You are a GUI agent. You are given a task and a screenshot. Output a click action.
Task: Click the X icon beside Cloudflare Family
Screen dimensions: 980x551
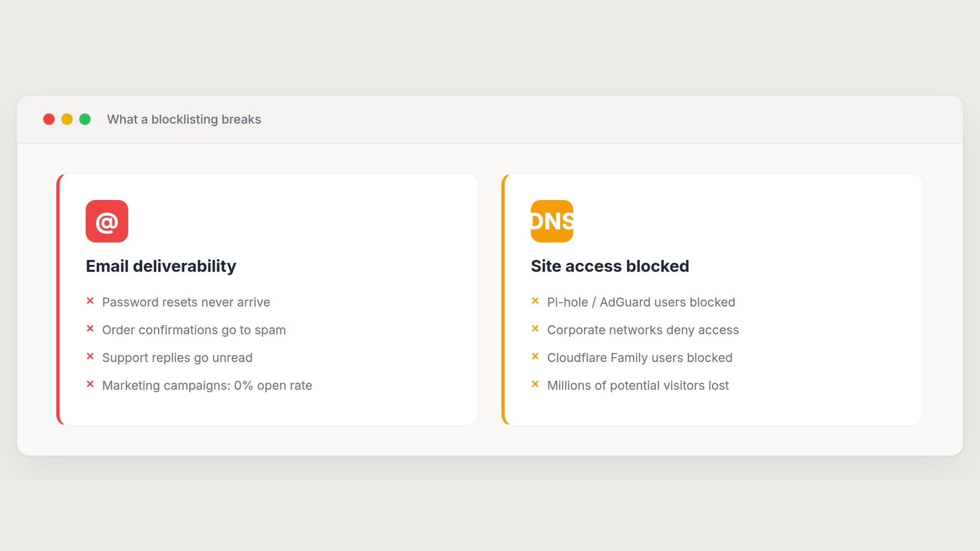[535, 356]
